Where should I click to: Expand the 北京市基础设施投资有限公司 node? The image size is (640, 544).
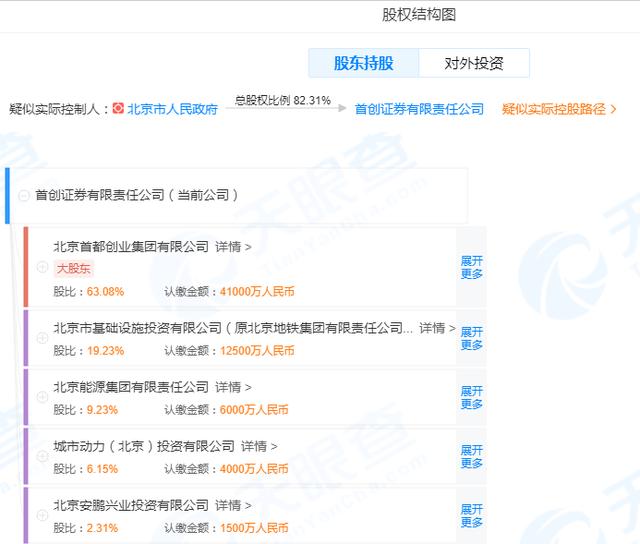pos(42,338)
